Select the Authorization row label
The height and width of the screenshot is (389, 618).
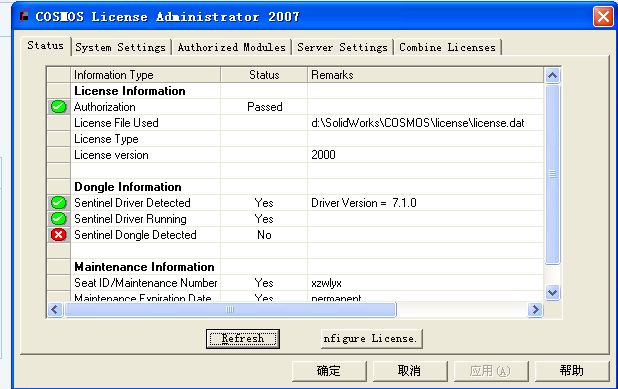tap(104, 107)
